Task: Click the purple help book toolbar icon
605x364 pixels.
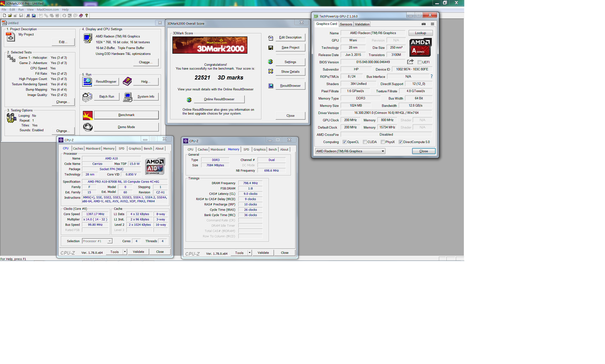Action: point(81,16)
